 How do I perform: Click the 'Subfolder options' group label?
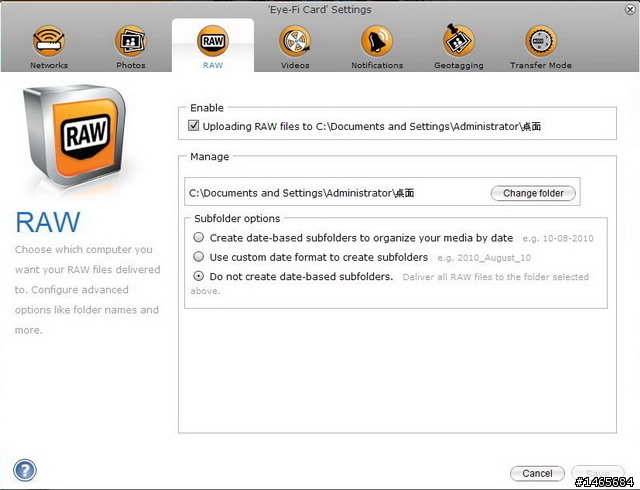point(237,218)
